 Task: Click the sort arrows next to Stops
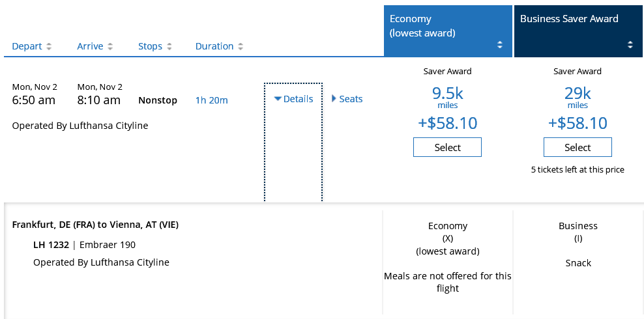click(x=169, y=46)
